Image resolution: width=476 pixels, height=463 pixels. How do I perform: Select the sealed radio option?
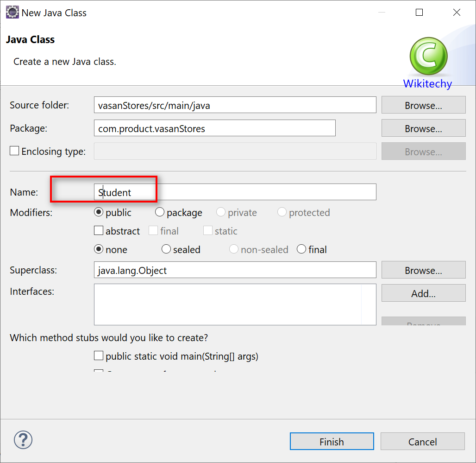pyautogui.click(x=166, y=249)
